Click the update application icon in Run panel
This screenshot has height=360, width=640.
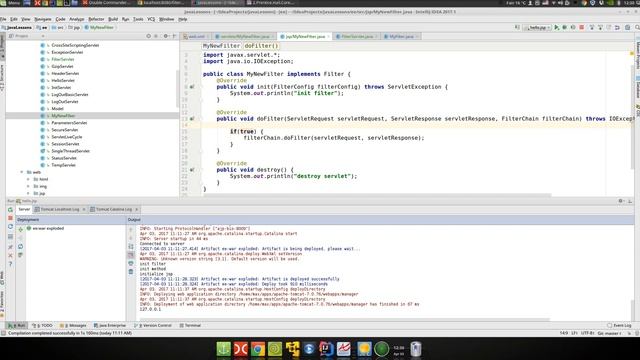click(x=10, y=227)
